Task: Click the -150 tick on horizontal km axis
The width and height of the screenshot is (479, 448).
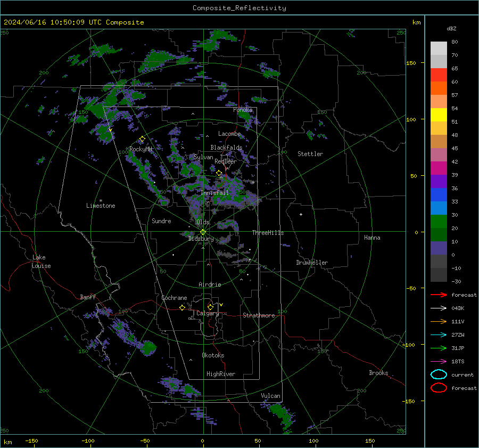Action: pos(31,441)
